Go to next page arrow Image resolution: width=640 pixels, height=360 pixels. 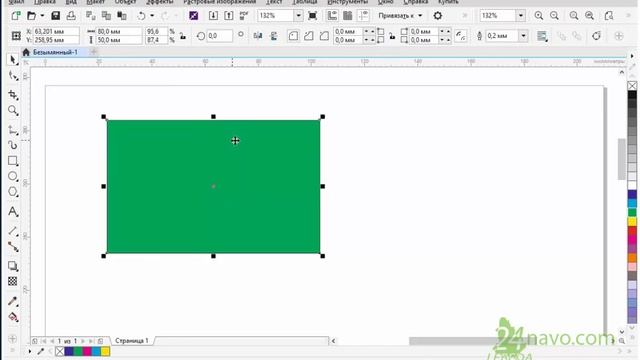click(x=83, y=341)
